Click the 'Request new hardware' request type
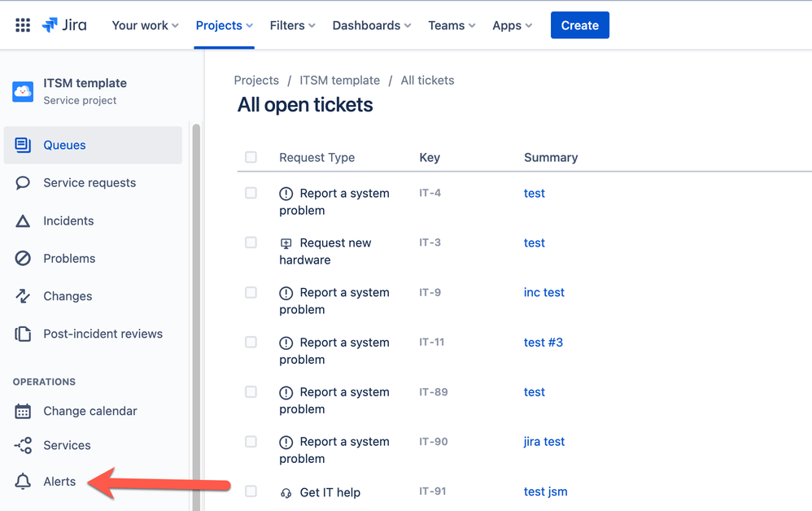The width and height of the screenshot is (812, 511). [x=325, y=251]
